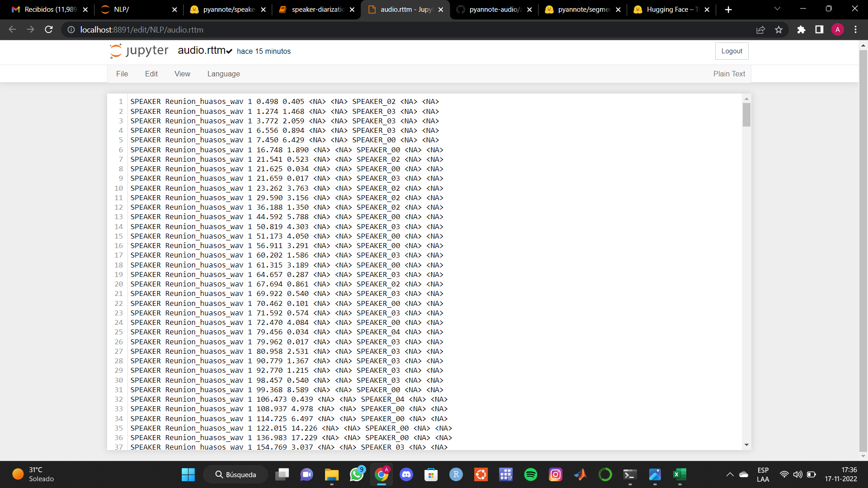Click the Logout button
Image resolution: width=868 pixels, height=488 pixels.
point(731,51)
